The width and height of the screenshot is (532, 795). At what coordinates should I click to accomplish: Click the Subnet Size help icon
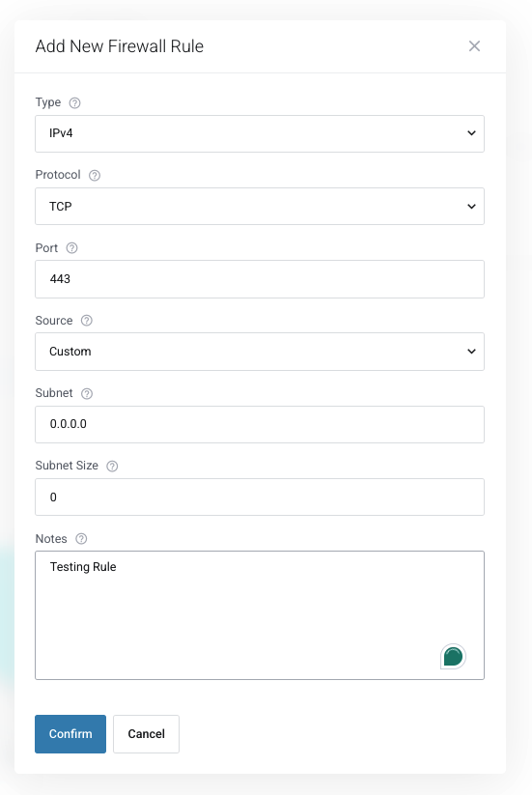point(112,466)
